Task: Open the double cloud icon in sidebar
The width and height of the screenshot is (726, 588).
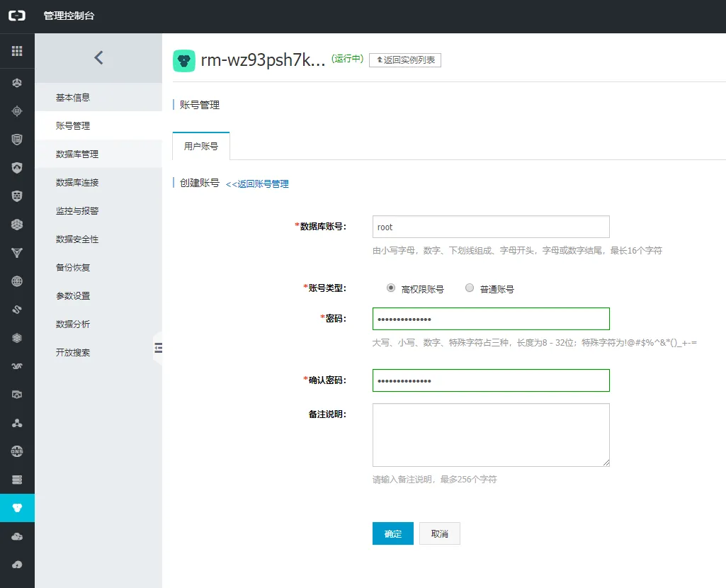Action: [x=17, y=536]
